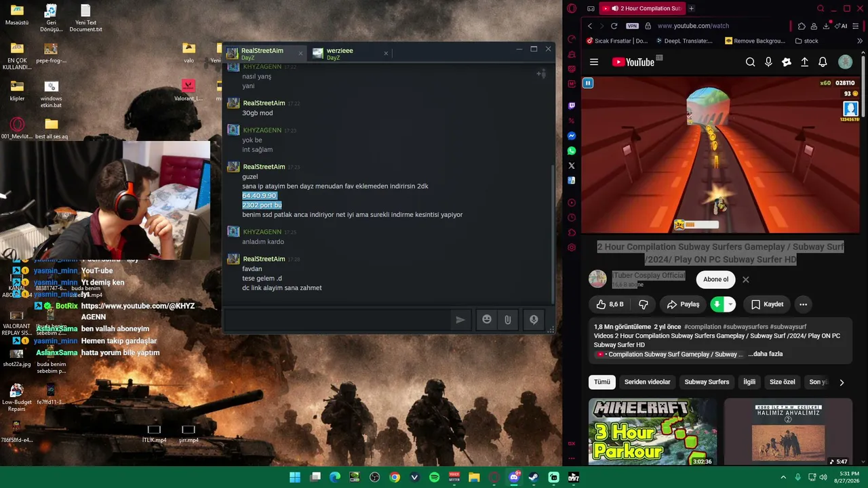Open the download dropdown arrow beside green button

(x=730, y=304)
